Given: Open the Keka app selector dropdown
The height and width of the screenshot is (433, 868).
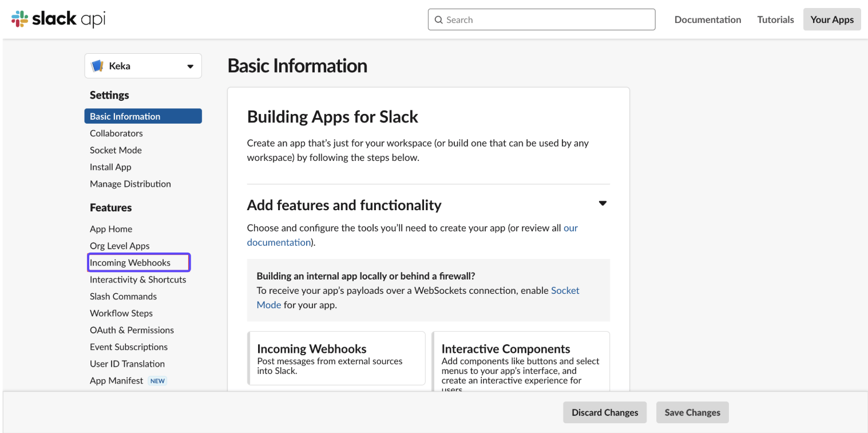Looking at the screenshot, I should (190, 66).
